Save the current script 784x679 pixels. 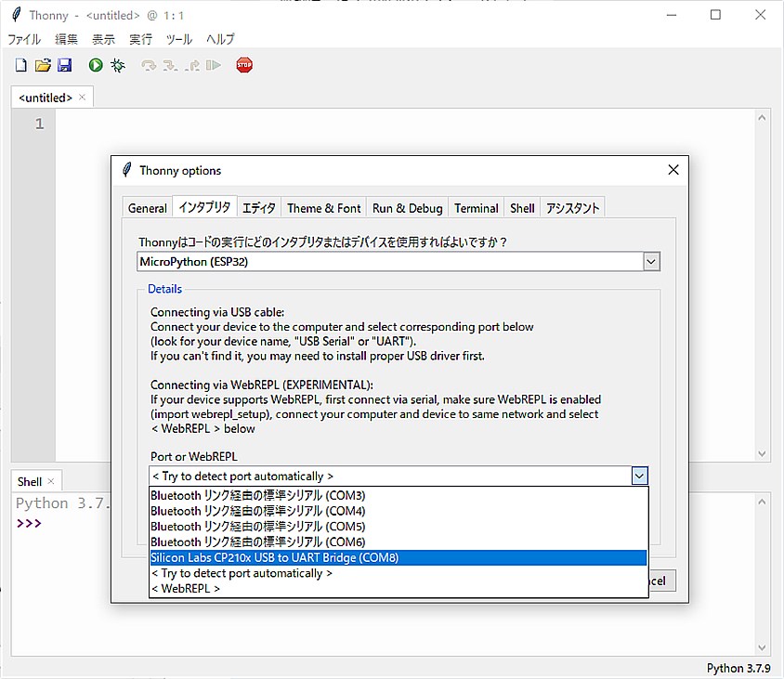tap(64, 64)
